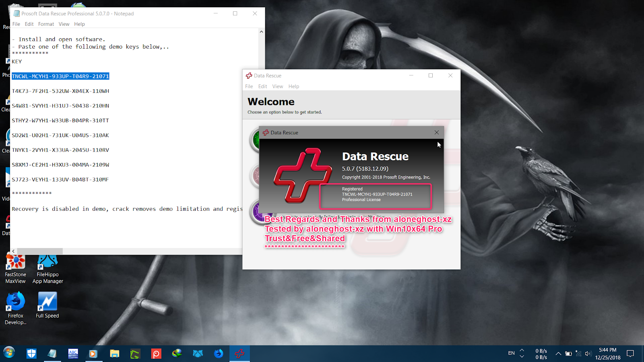Viewport: 644px width, 362px height.
Task: Close the Data Rescue about dialog
Action: click(x=437, y=132)
